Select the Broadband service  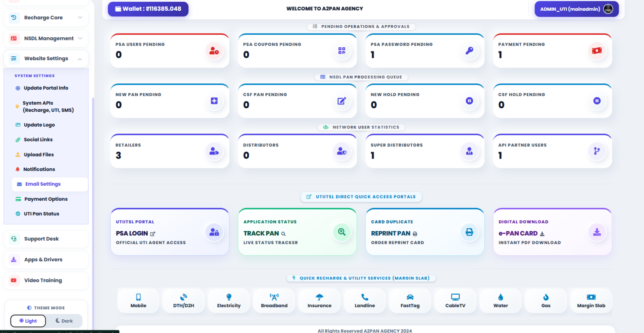coord(274,301)
